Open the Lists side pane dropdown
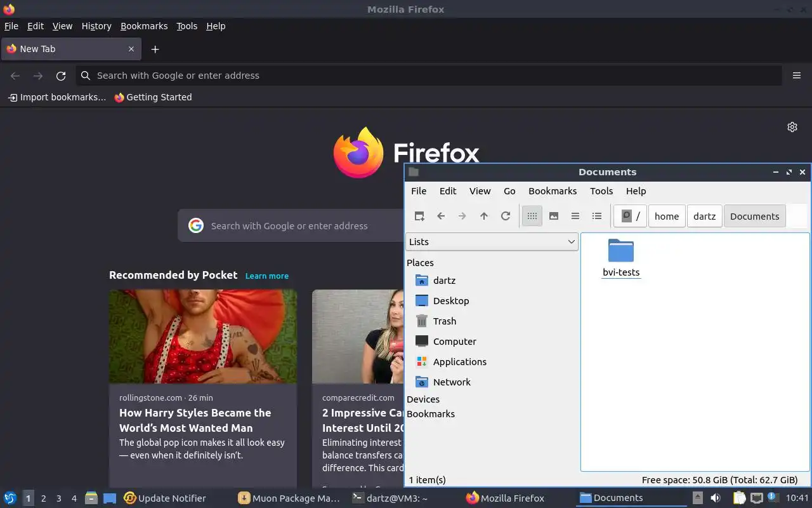 point(492,242)
